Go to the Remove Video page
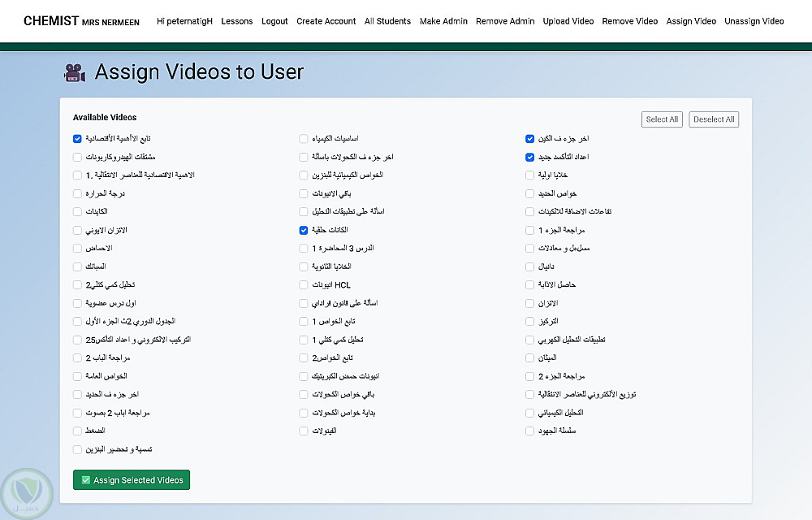The width and height of the screenshot is (812, 520). click(630, 21)
